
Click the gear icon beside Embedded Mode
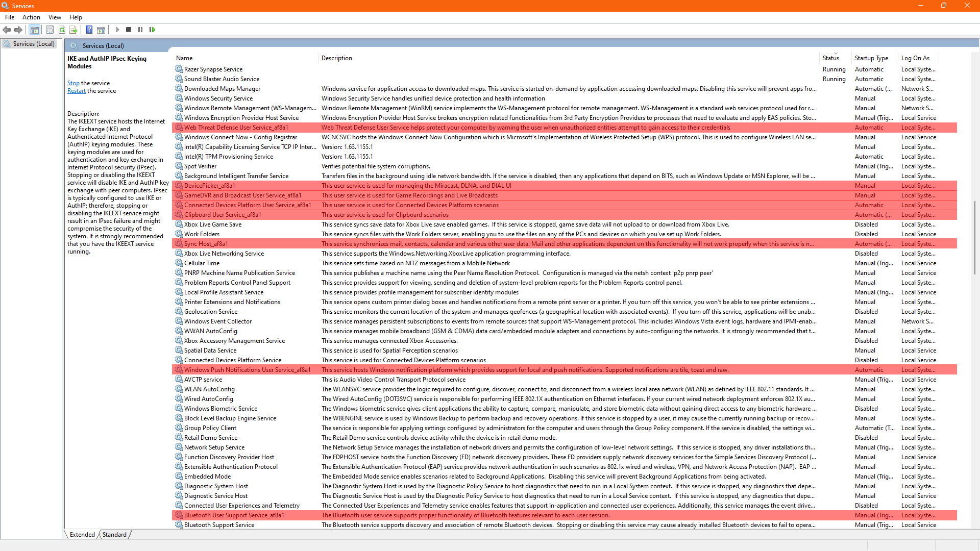point(179,476)
